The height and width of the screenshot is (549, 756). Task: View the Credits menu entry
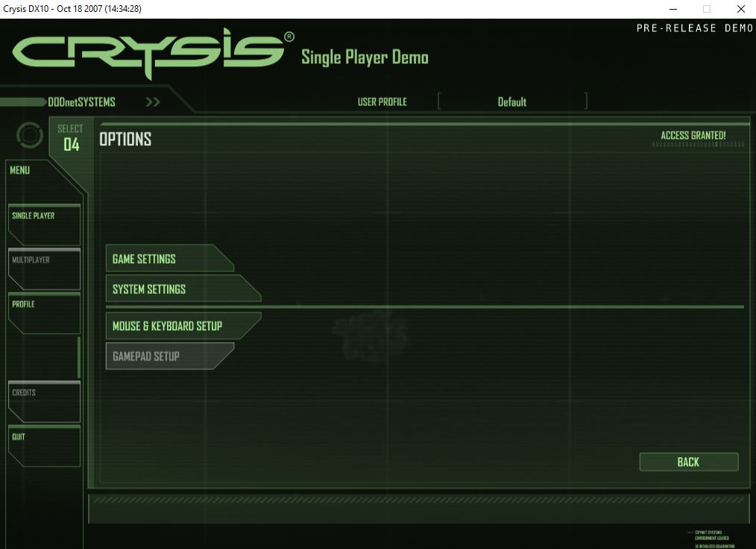pyautogui.click(x=44, y=401)
